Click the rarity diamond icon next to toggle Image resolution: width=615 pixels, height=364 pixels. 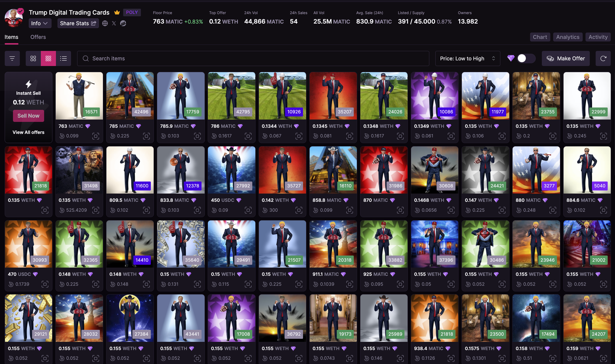coord(511,58)
